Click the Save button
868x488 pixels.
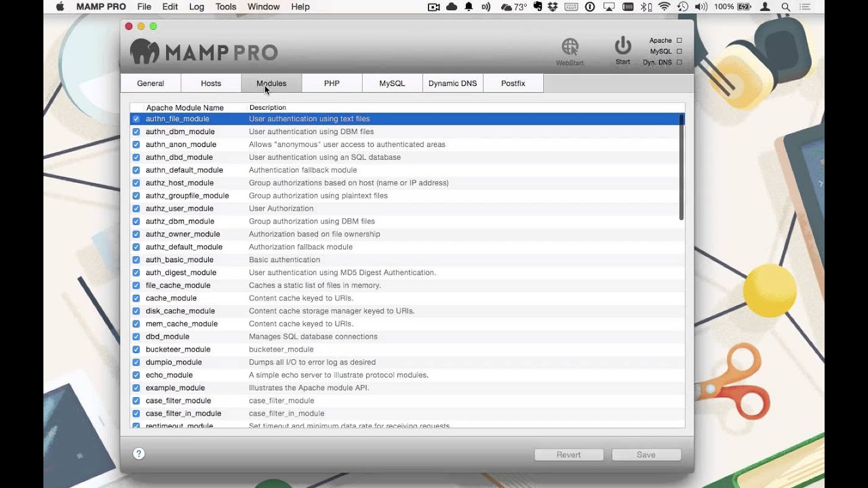click(646, 455)
